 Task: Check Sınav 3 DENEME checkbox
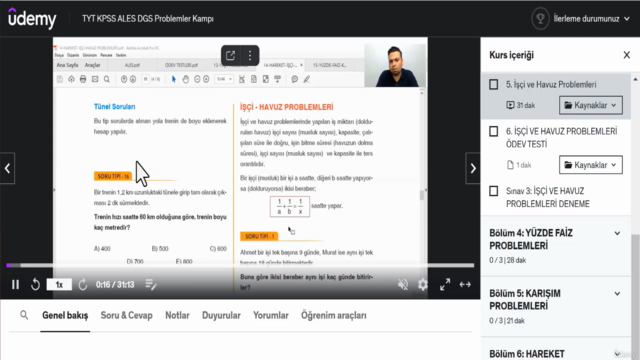pyautogui.click(x=493, y=191)
